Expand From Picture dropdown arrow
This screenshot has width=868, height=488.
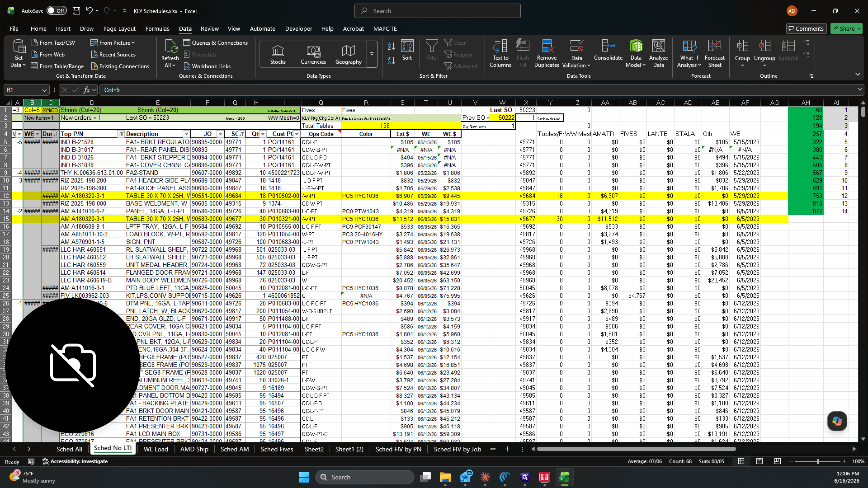(x=133, y=43)
